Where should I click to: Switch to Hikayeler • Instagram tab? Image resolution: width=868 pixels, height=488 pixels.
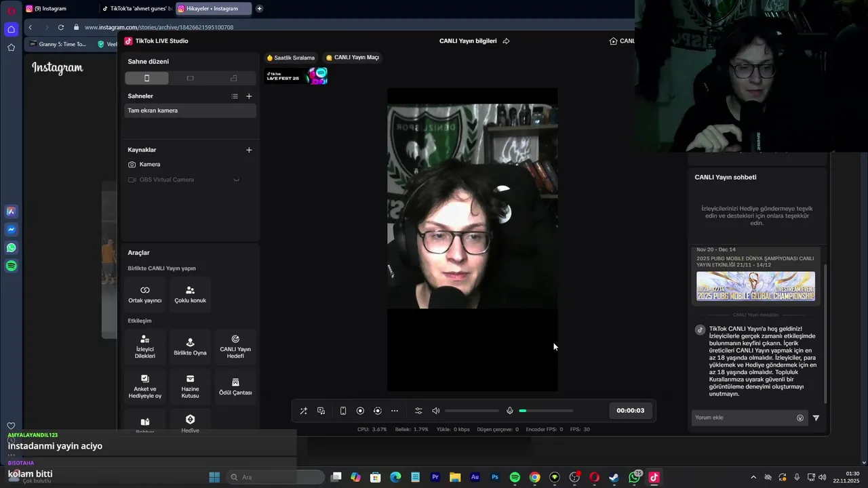[213, 9]
